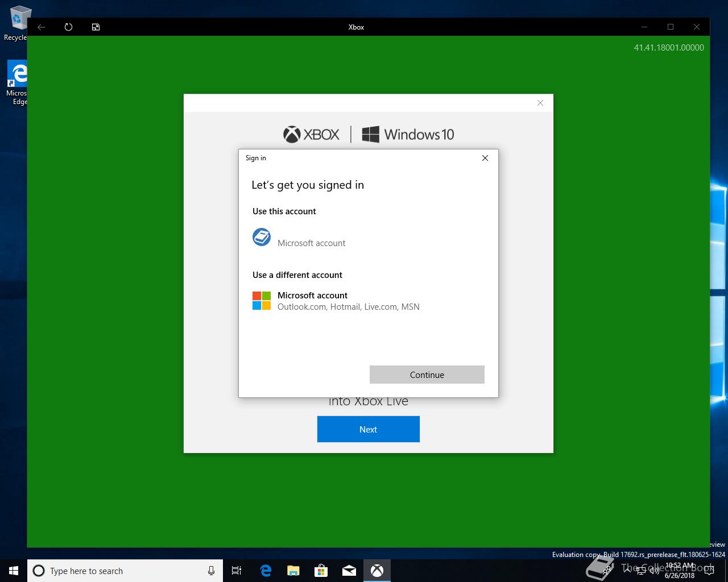Click the Continue button in Sign in dialog
Screen dimensions: 728x582
pyautogui.click(x=427, y=375)
